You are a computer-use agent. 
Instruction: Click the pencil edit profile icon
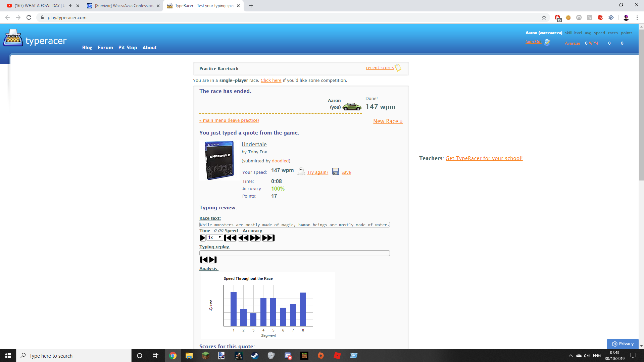[547, 42]
